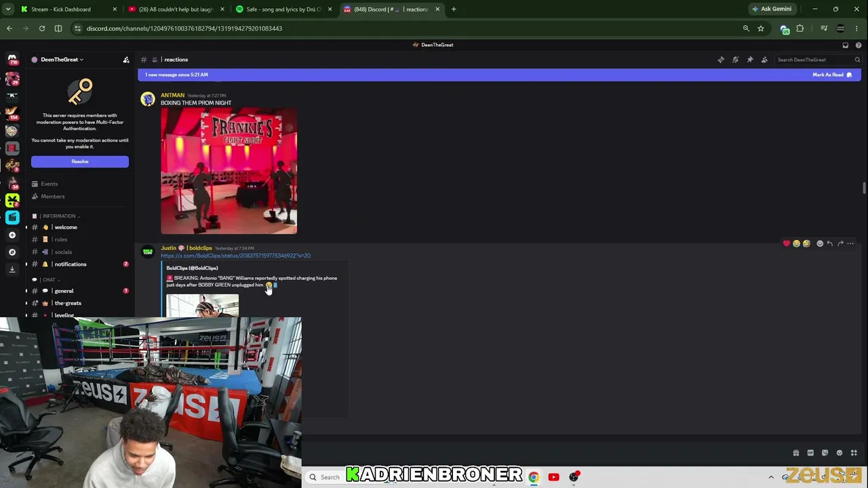Open the socials channel

click(80, 252)
